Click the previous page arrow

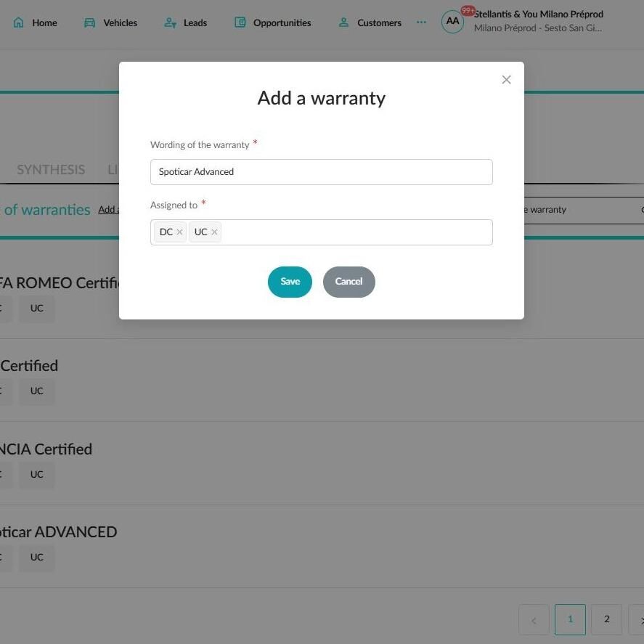tap(534, 619)
